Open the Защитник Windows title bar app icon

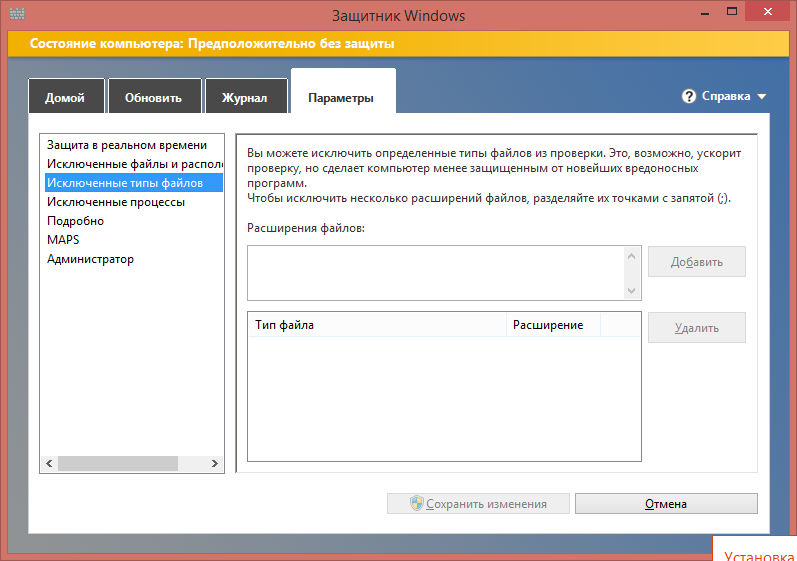click(17, 14)
